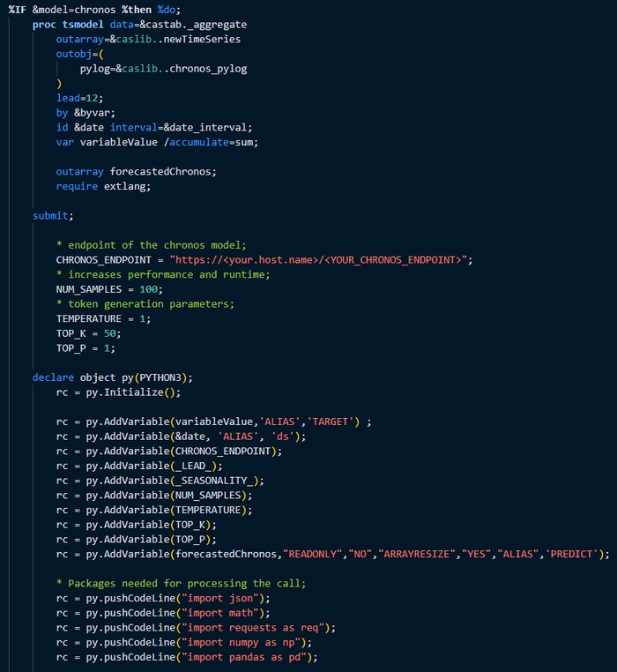The height and width of the screenshot is (672, 617).
Task: Click pushCodeLine 'import requests as req' line
Action: (196, 628)
